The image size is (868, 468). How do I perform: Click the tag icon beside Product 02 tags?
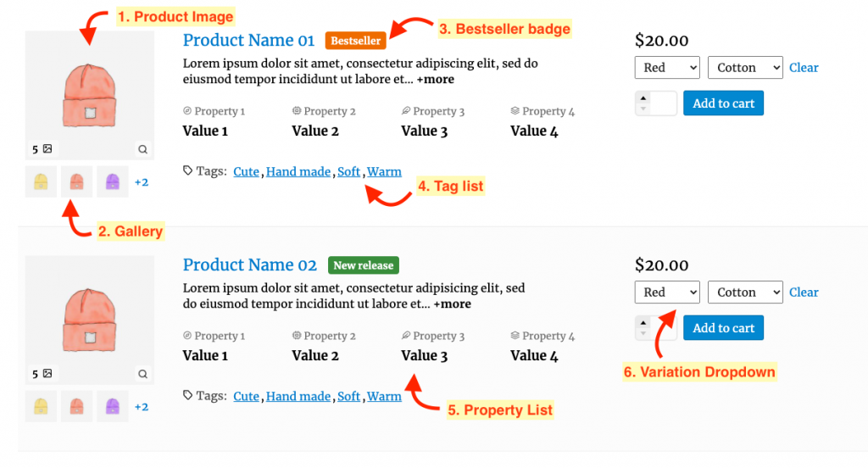coord(188,395)
